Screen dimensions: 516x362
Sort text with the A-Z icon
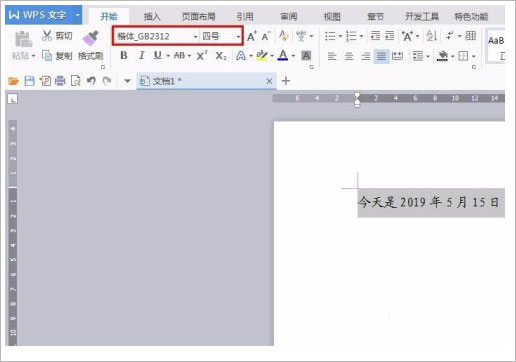(432, 36)
